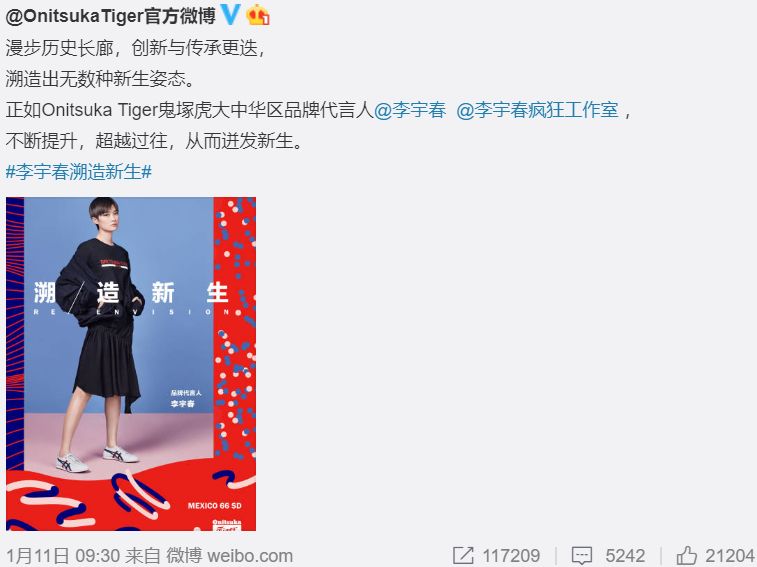Like the post with the thumbs-up icon
757x567 pixels.
[687, 555]
